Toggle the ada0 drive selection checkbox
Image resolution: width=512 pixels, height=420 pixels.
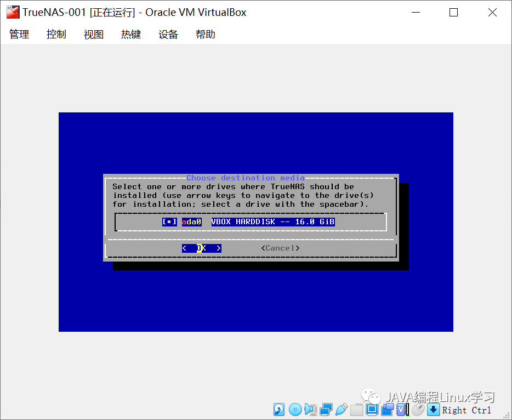pyautogui.click(x=169, y=222)
